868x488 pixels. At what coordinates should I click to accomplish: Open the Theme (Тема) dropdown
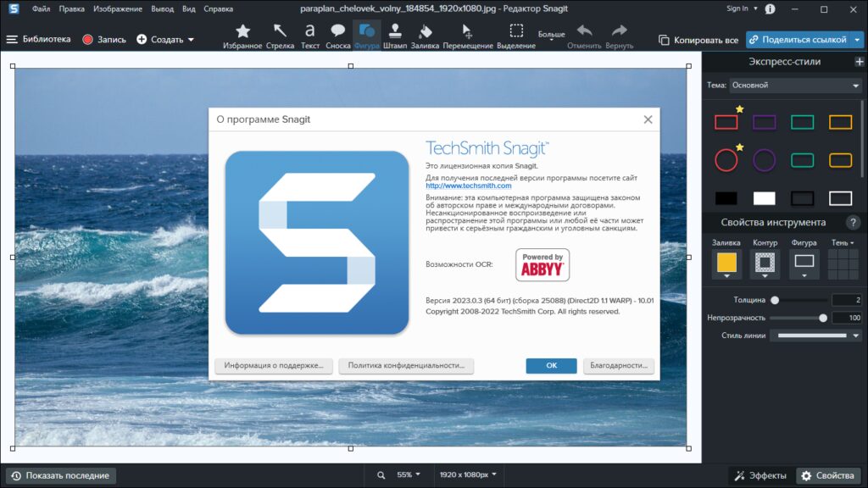click(x=795, y=85)
